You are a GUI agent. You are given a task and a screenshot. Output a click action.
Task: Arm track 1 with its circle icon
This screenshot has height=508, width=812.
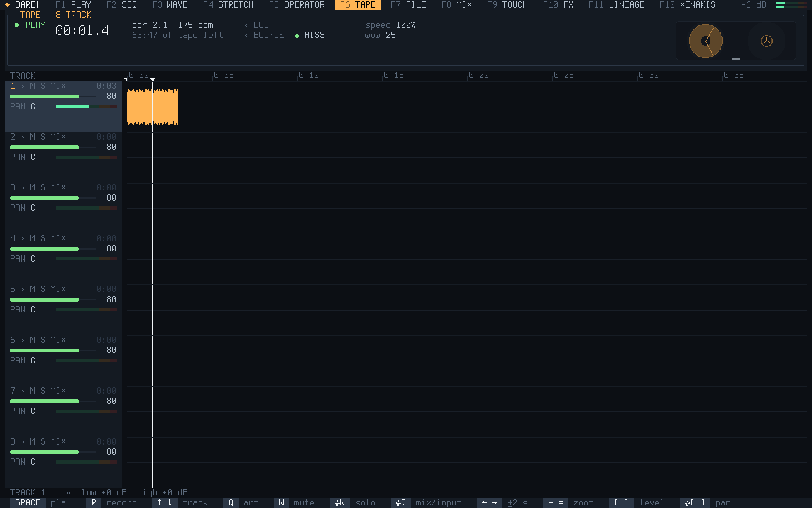click(23, 86)
